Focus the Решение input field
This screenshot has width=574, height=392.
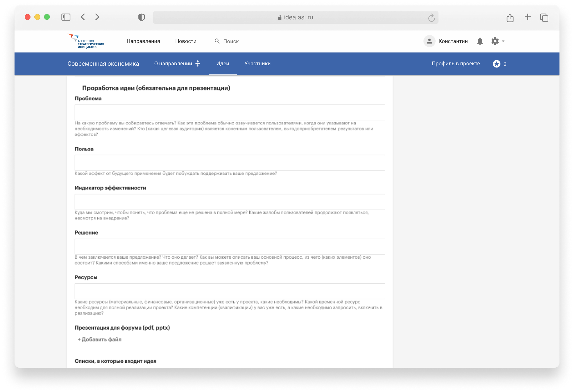229,247
